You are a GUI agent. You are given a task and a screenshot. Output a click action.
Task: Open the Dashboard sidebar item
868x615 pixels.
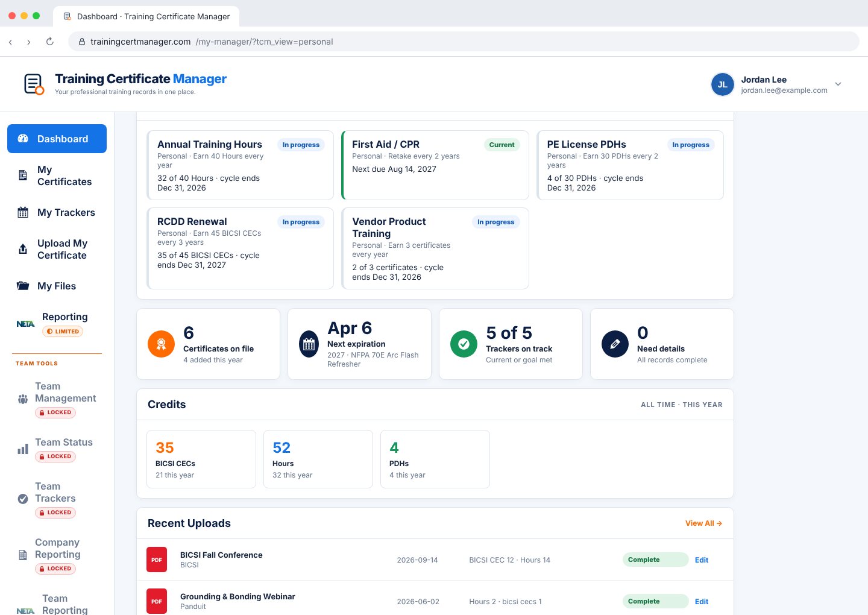pos(57,139)
